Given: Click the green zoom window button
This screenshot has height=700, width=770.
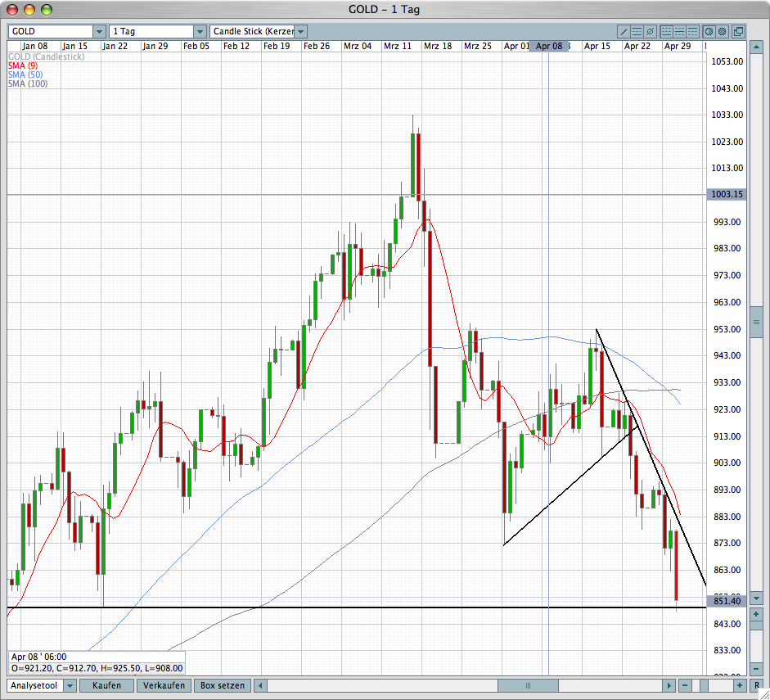Looking at the screenshot, I should (46, 9).
